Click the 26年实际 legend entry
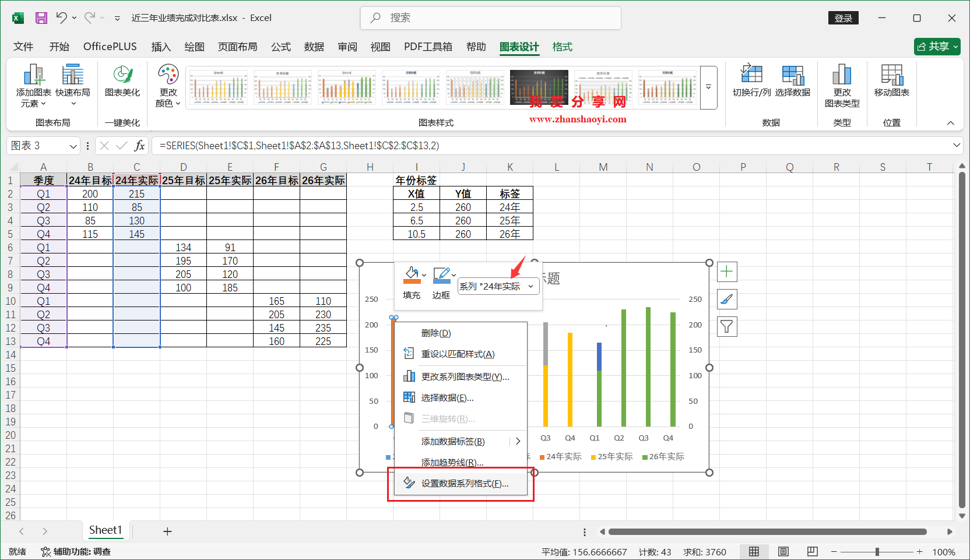 663,457
